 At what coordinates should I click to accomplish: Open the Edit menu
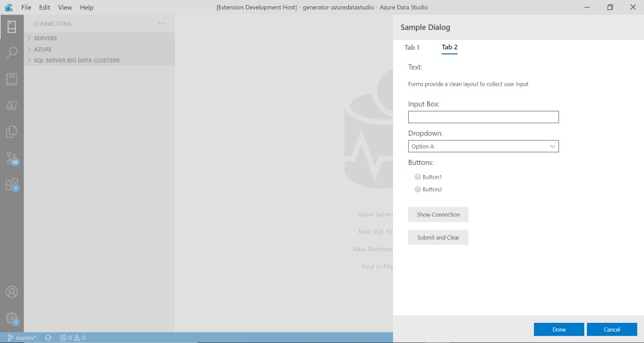click(x=45, y=8)
